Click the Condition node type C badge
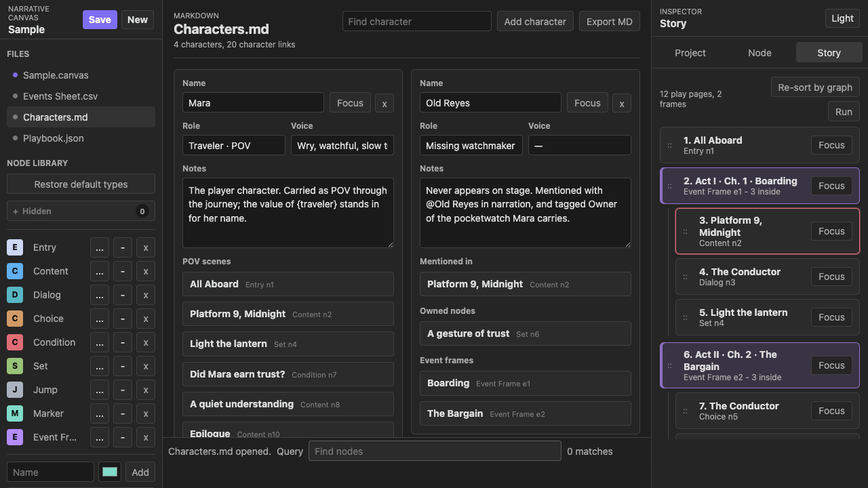The height and width of the screenshot is (488, 868). [x=15, y=342]
